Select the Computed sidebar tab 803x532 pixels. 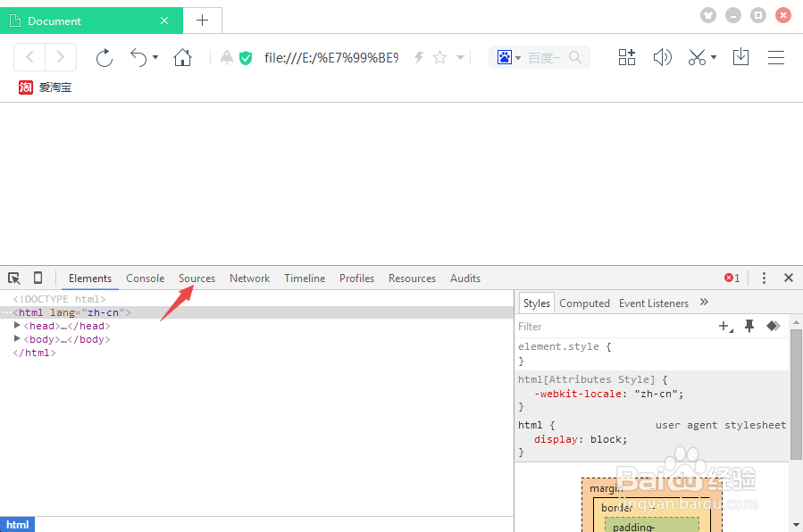(584, 303)
